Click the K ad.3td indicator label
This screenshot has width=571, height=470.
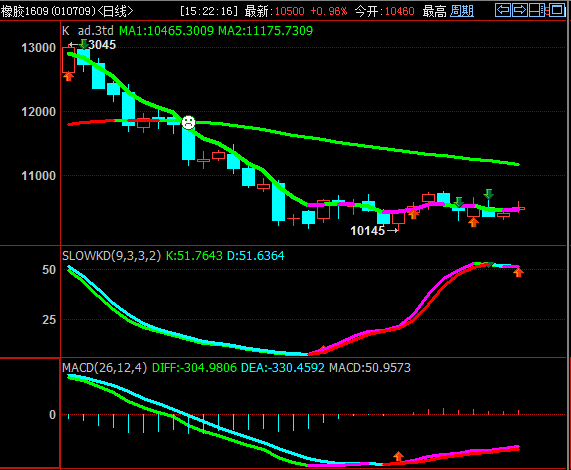[x=88, y=31]
